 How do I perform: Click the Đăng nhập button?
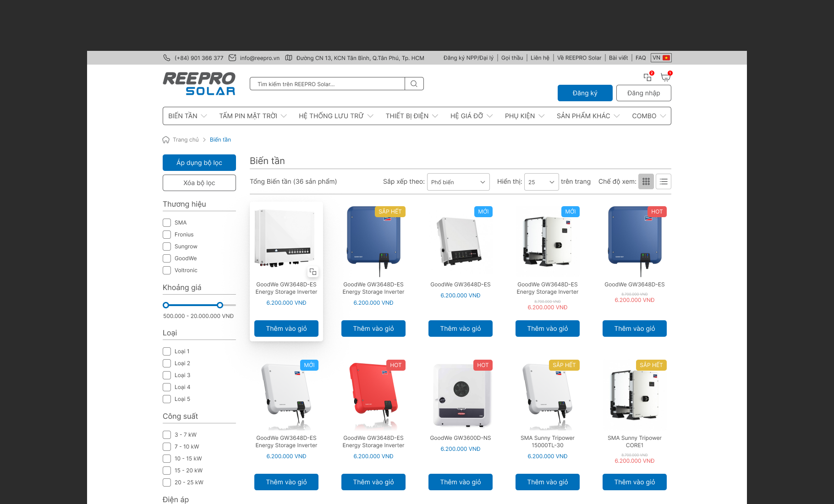(x=644, y=93)
